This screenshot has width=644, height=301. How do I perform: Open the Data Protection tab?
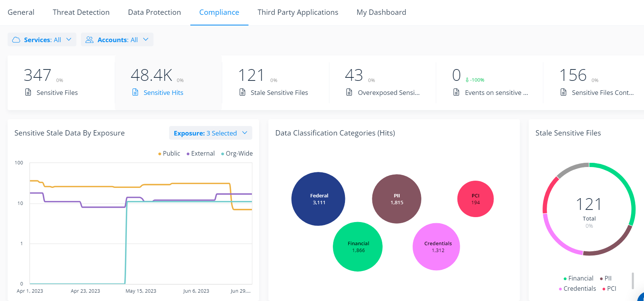(x=154, y=12)
